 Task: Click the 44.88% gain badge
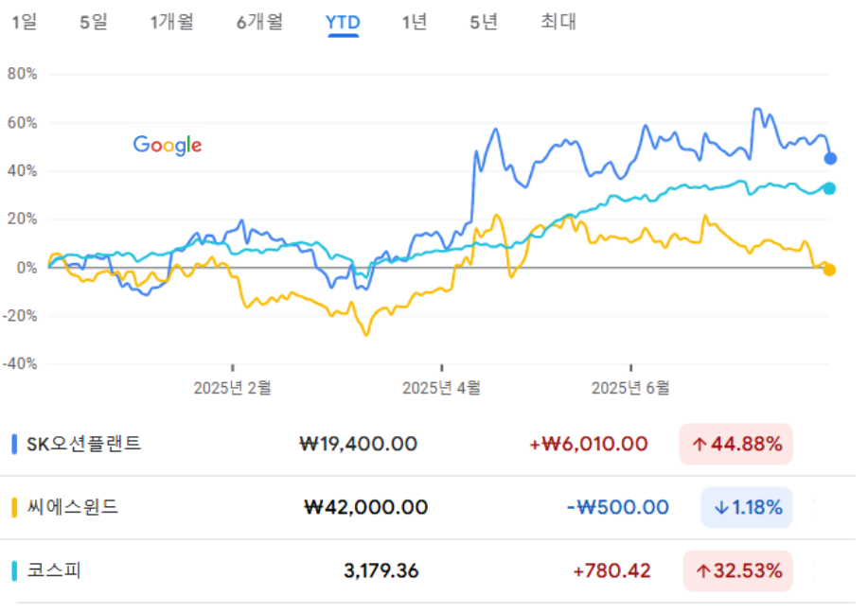pos(735,445)
